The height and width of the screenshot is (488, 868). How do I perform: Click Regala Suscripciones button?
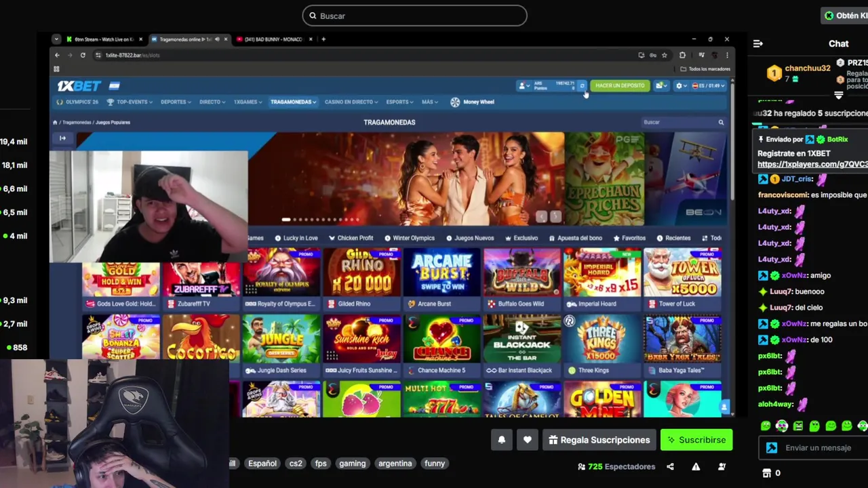point(599,440)
